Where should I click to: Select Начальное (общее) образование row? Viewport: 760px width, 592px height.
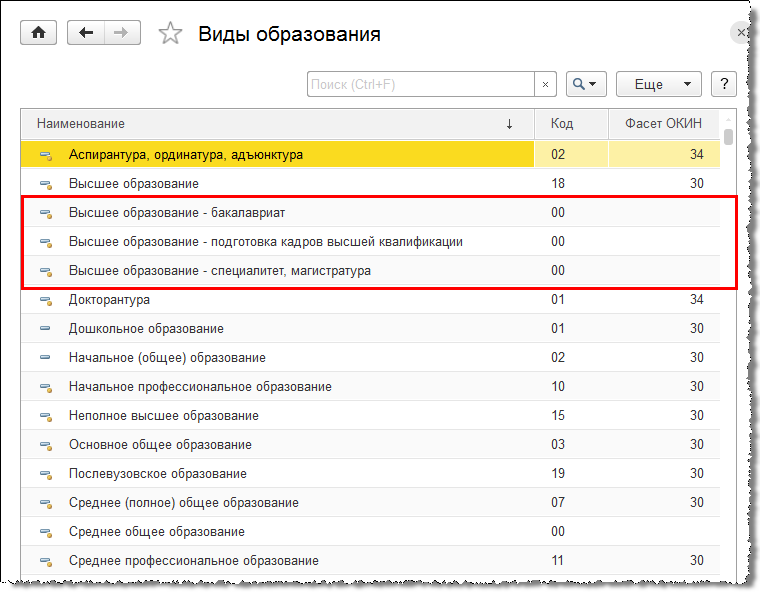371,357
